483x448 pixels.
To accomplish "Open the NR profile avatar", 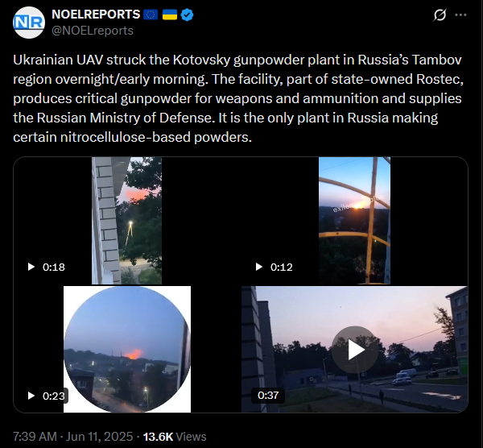I will pyautogui.click(x=29, y=23).
